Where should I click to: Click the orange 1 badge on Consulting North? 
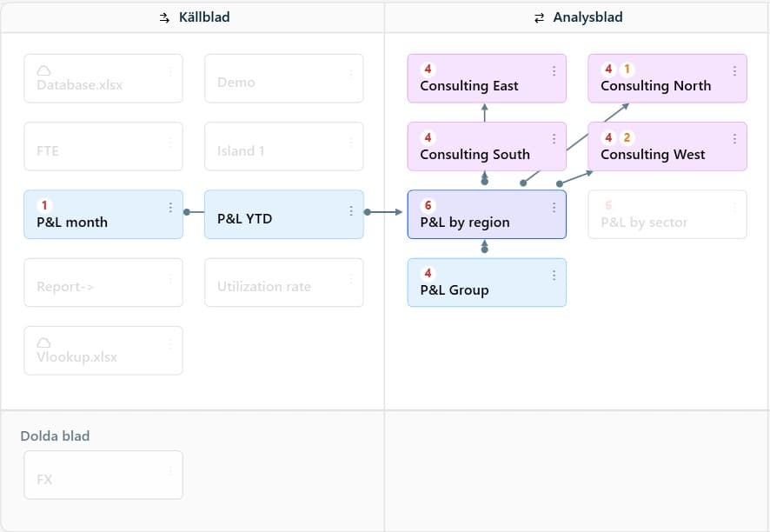coord(627,70)
